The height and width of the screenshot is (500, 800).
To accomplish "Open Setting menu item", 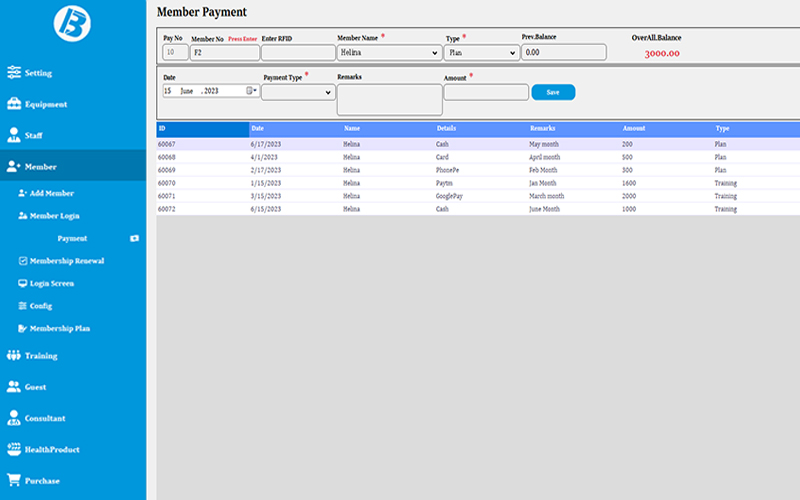I will coord(73,72).
